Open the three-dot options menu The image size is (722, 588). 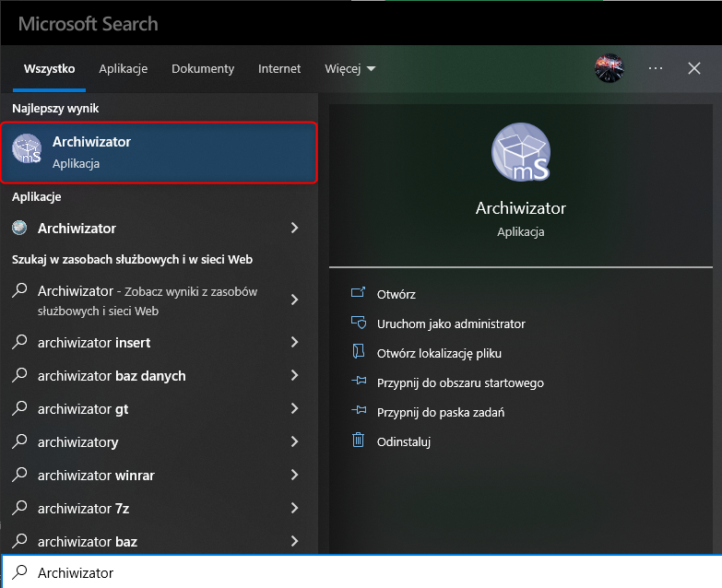coord(656,68)
